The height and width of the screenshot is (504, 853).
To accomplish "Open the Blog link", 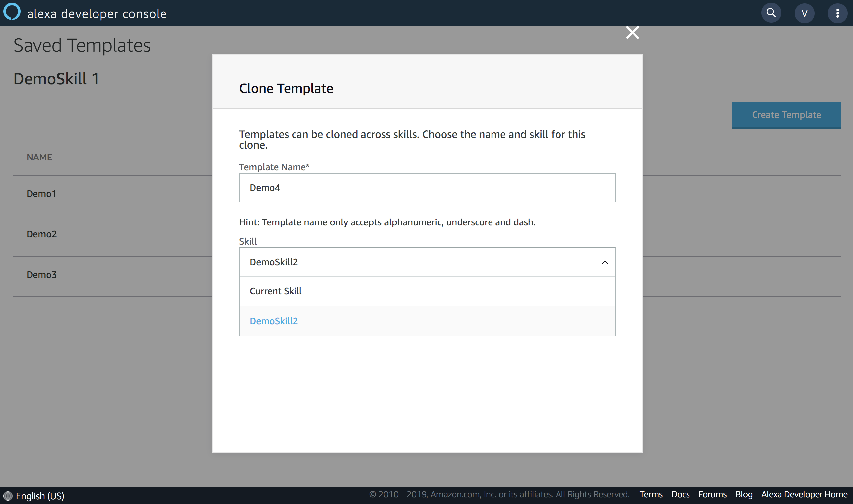I will pos(744,494).
